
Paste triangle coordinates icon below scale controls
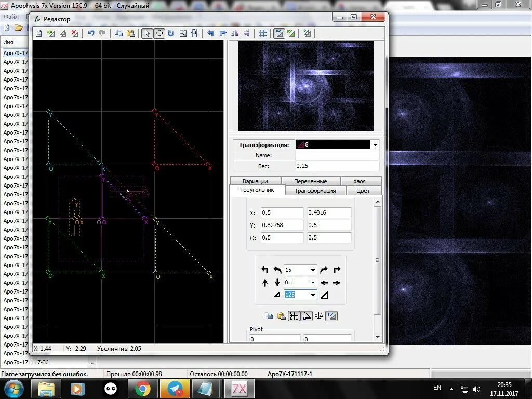pos(281,316)
